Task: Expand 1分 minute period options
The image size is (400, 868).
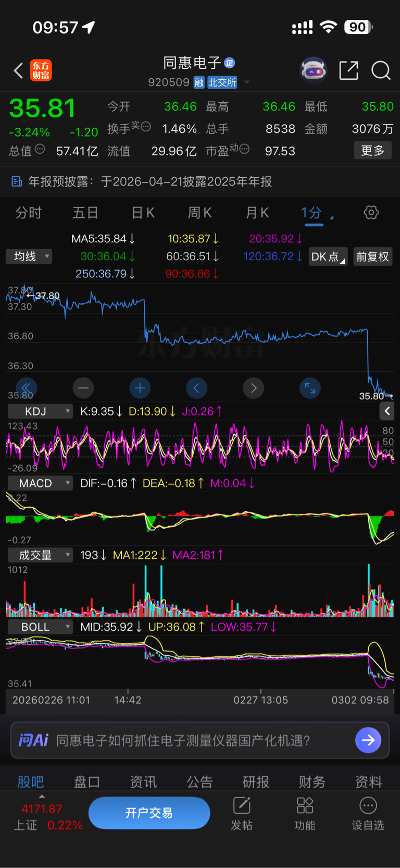Action: coord(332,217)
